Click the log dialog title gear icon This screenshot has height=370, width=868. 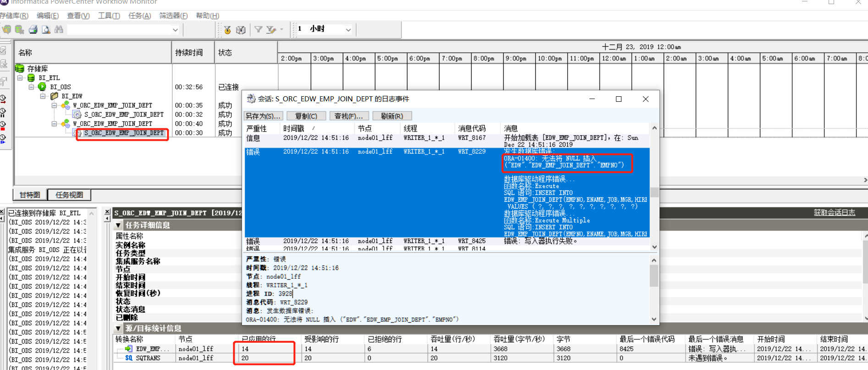click(251, 99)
